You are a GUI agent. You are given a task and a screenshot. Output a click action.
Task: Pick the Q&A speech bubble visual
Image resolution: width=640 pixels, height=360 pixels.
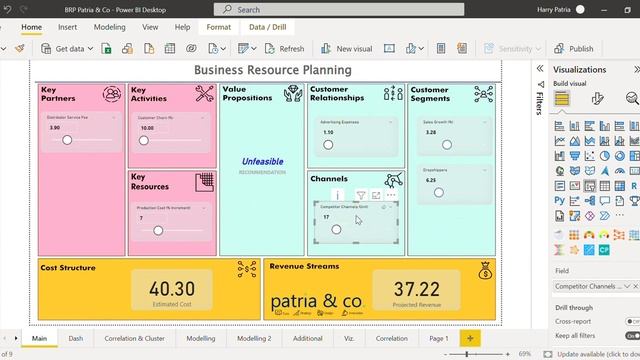click(x=604, y=200)
